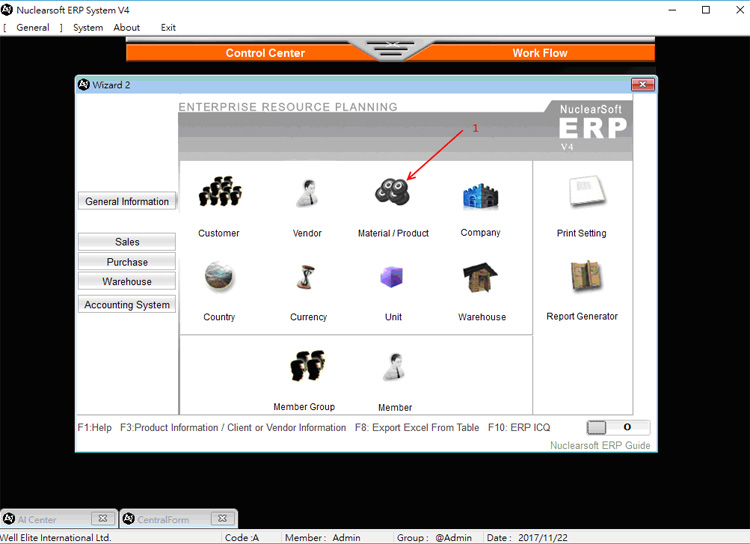
Task: Click the Material / Product label text
Action: point(393,233)
